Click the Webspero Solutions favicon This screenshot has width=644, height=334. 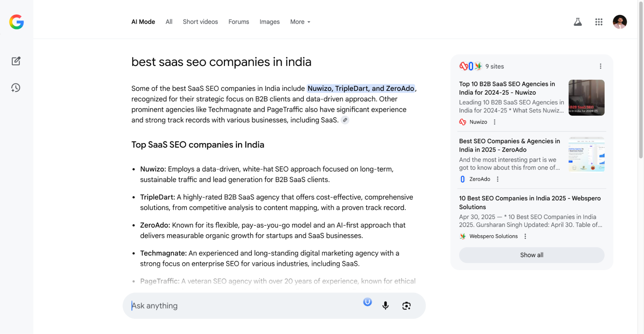(x=462, y=236)
